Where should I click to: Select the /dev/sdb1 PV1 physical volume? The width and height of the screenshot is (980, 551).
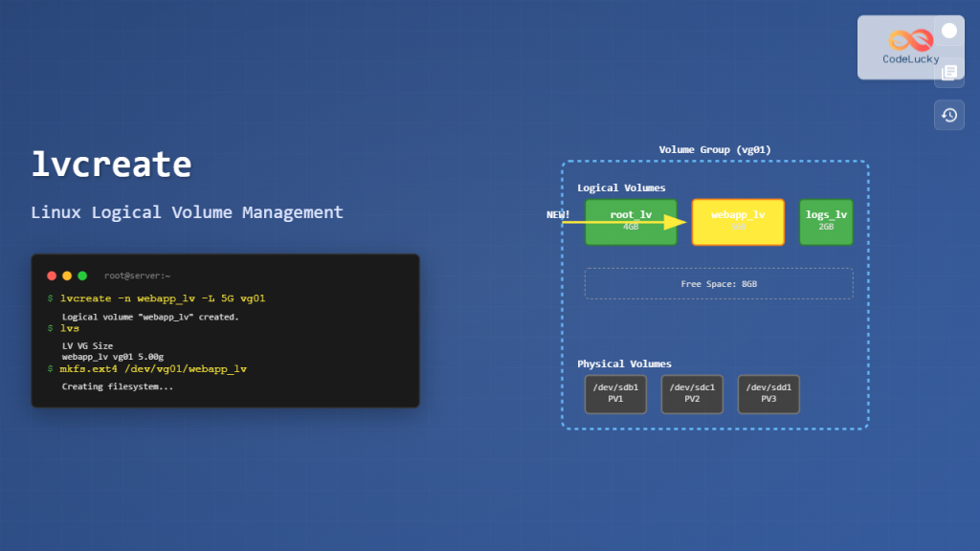pyautogui.click(x=615, y=394)
